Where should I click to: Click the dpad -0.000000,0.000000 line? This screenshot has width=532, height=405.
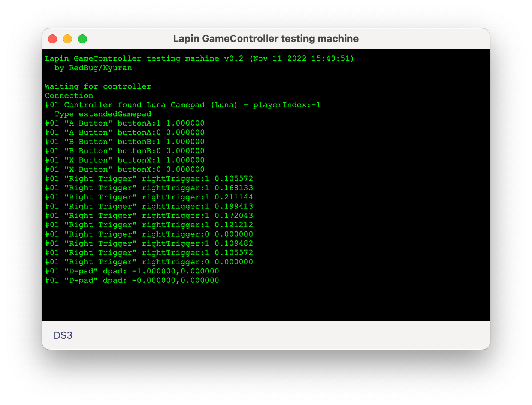[x=132, y=280]
